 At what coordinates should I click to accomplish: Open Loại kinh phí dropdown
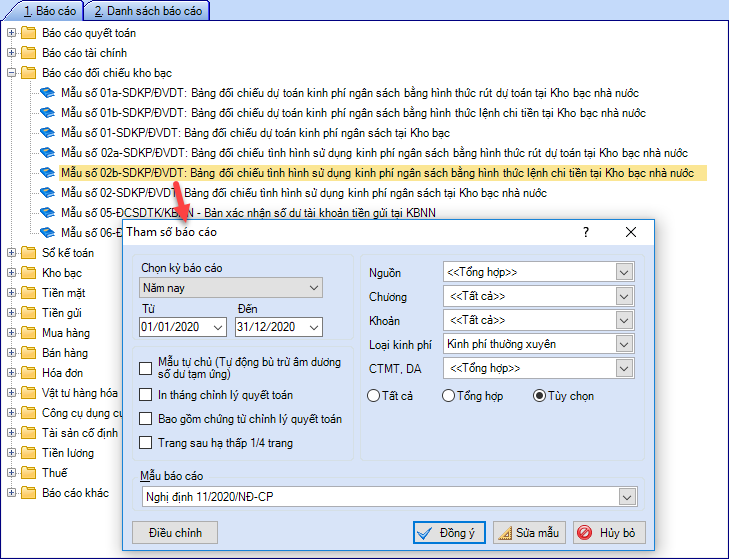(x=624, y=345)
